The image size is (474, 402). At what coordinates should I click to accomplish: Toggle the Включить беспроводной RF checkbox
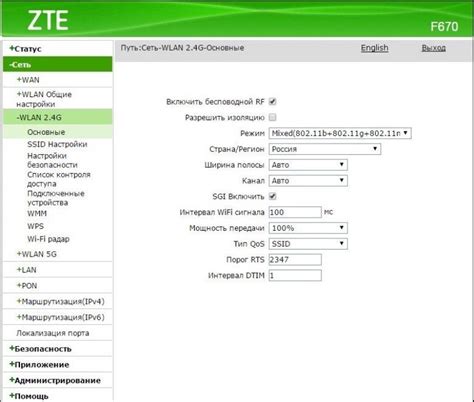click(x=273, y=101)
